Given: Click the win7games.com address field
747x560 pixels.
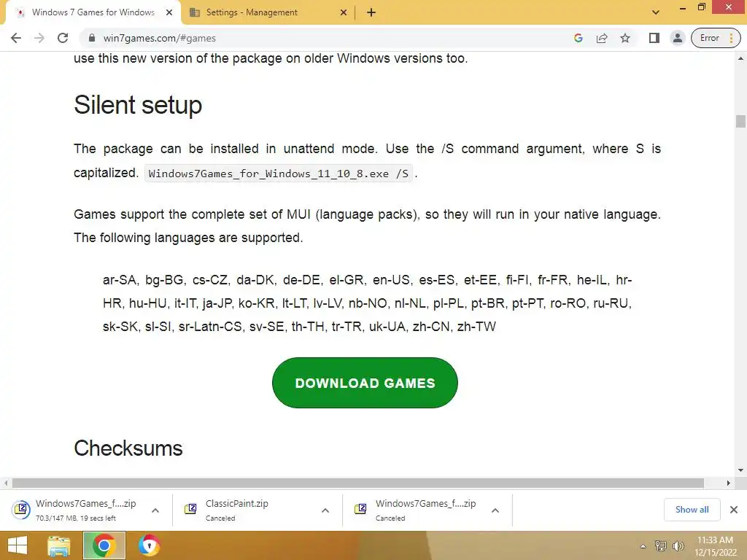Looking at the screenshot, I should [x=324, y=38].
